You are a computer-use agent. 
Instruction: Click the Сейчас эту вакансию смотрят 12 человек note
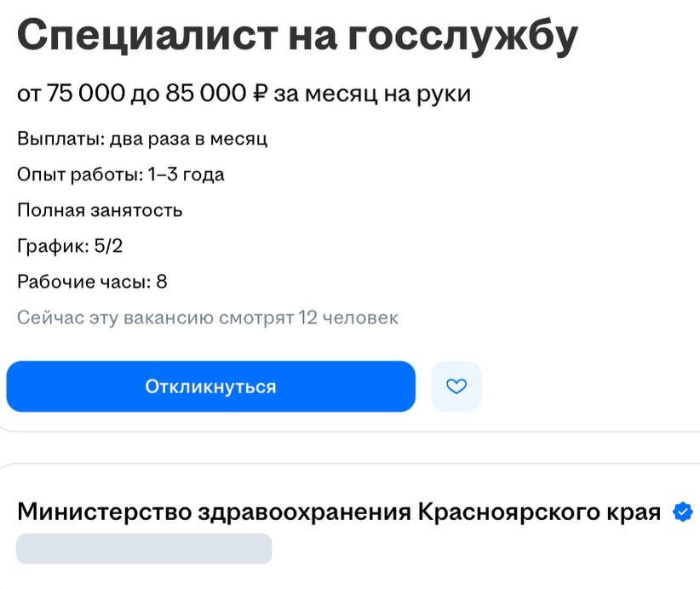pyautogui.click(x=208, y=318)
